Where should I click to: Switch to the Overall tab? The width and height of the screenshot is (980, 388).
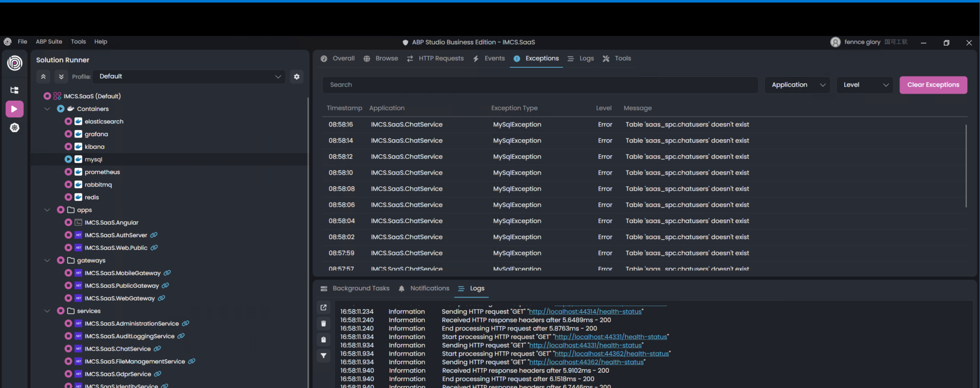pos(338,59)
